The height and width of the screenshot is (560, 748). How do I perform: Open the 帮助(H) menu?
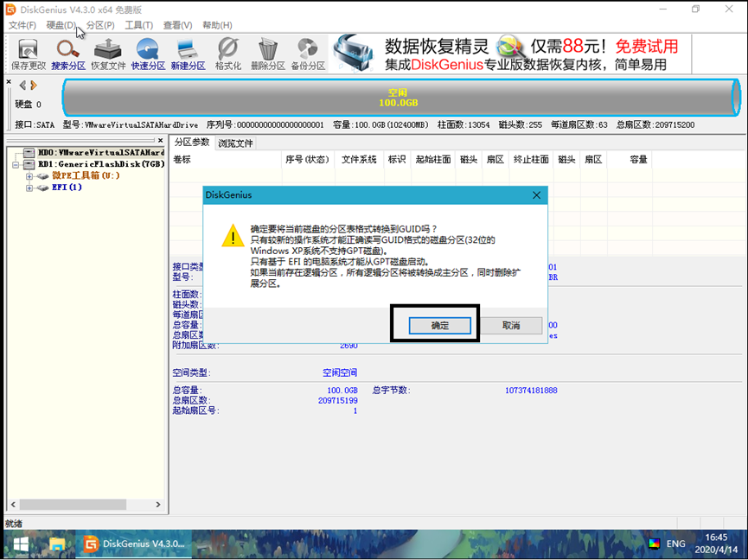pyautogui.click(x=217, y=25)
